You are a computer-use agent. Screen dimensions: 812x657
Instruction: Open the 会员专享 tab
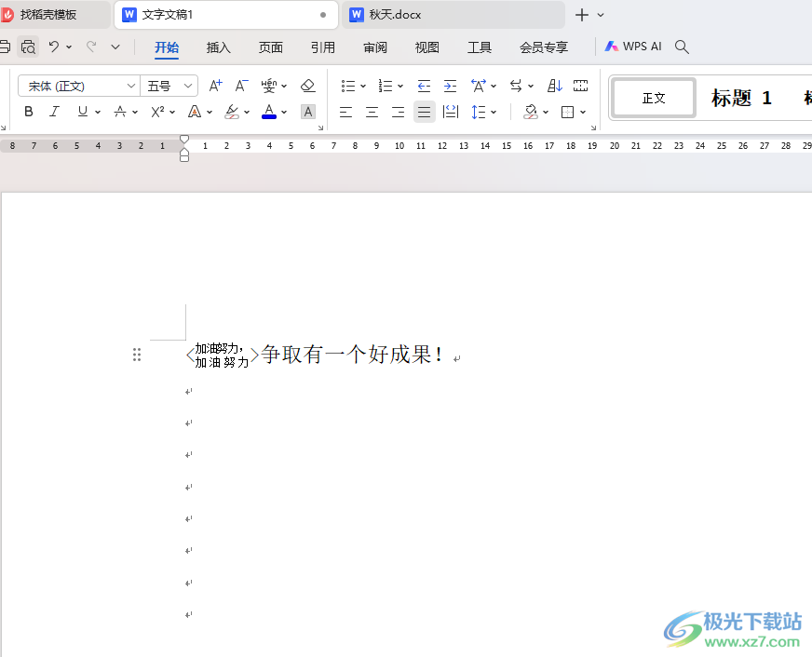[x=544, y=47]
